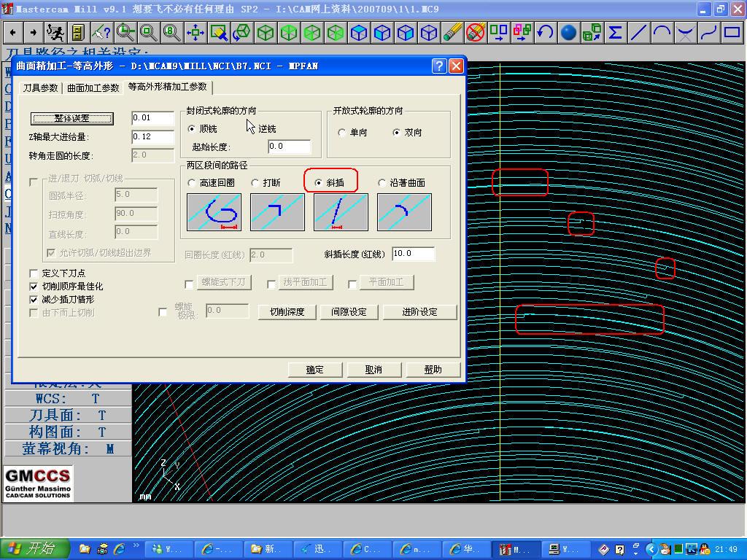Screen dimensions: 747x560
Task: Select the Fillet tool icon
Action: coord(686,32)
